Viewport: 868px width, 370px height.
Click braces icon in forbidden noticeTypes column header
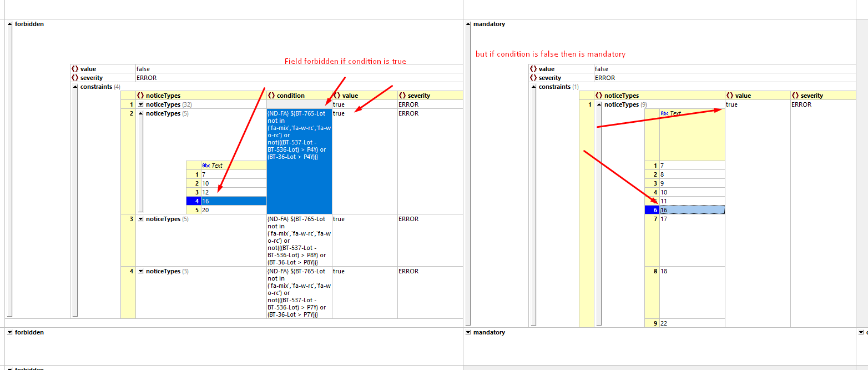pyautogui.click(x=140, y=96)
